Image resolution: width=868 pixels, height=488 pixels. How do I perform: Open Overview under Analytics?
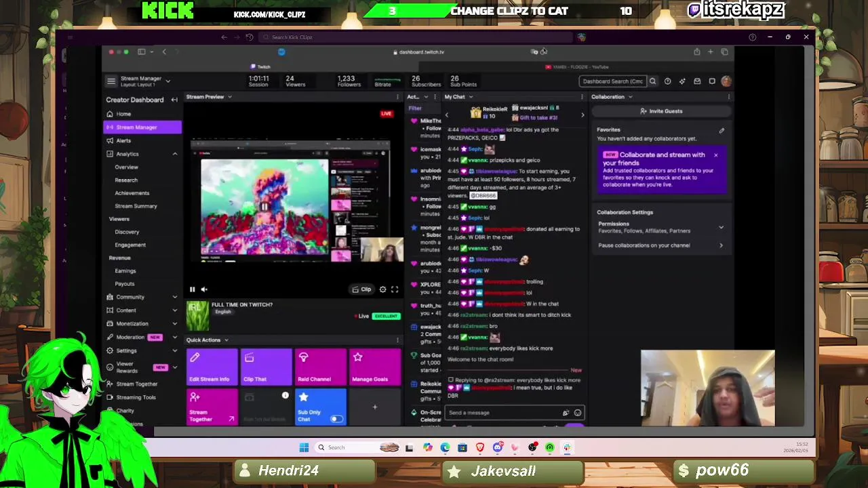126,167
